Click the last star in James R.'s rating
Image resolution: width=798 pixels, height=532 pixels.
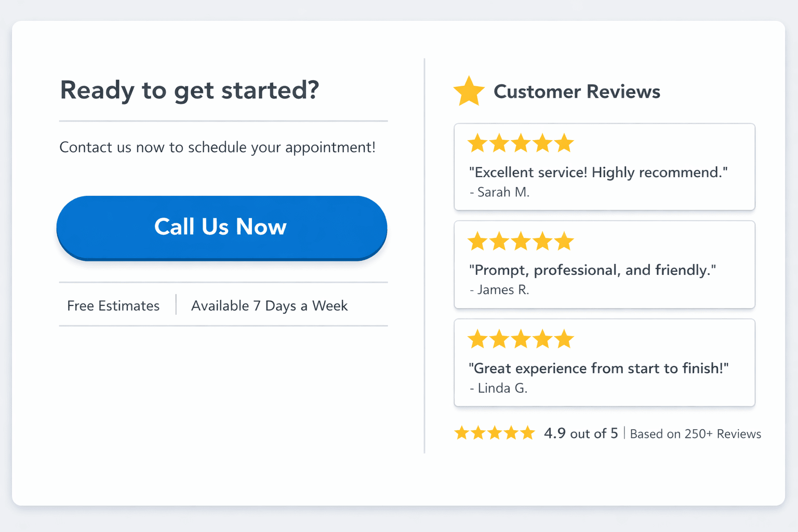(564, 241)
